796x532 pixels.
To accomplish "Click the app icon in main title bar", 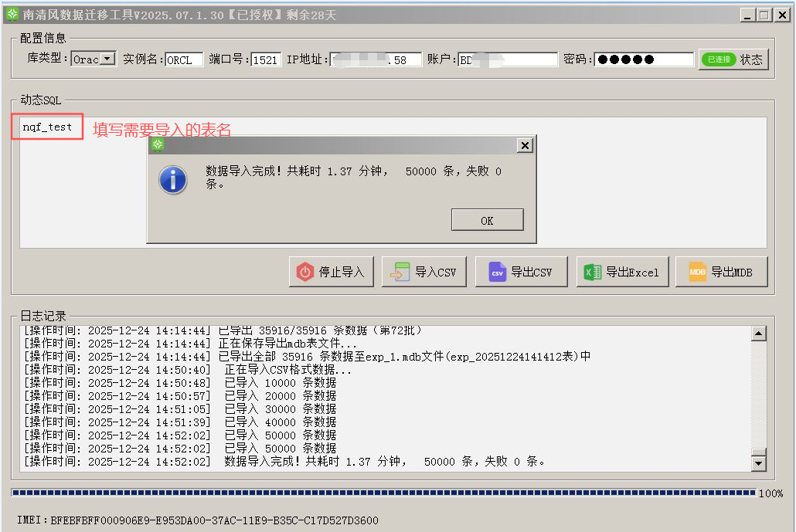I will (12, 14).
